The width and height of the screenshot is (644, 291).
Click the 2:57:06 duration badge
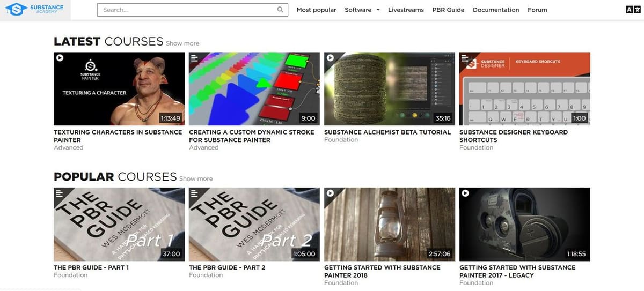coord(440,254)
